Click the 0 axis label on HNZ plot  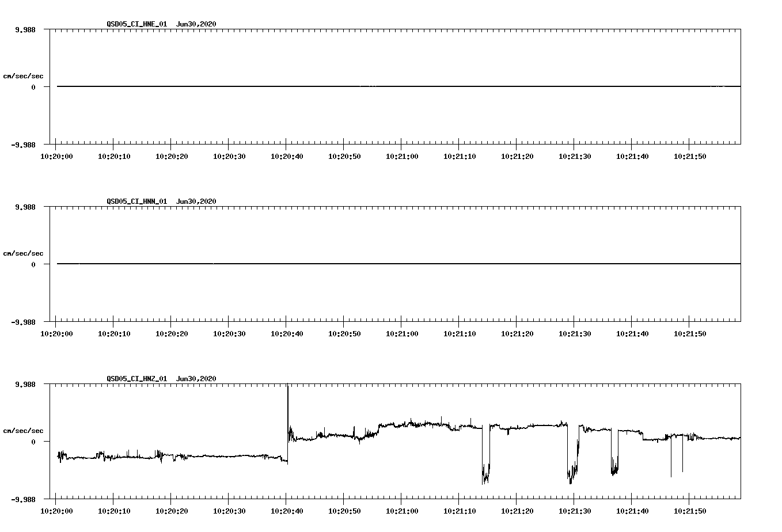[x=33, y=442]
